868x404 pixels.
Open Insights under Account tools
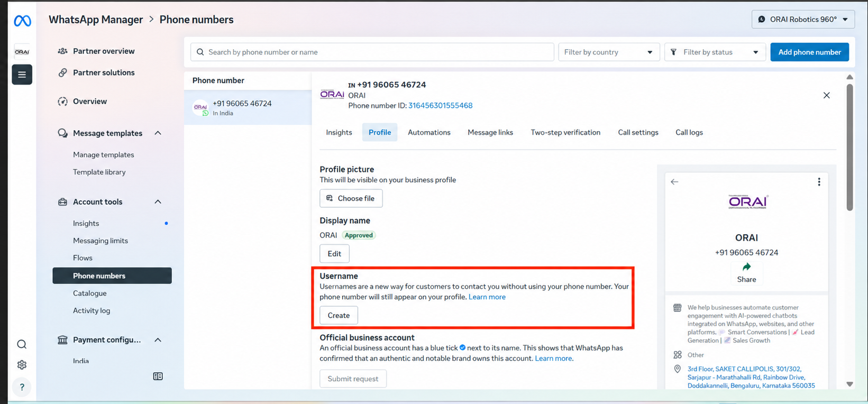(86, 224)
